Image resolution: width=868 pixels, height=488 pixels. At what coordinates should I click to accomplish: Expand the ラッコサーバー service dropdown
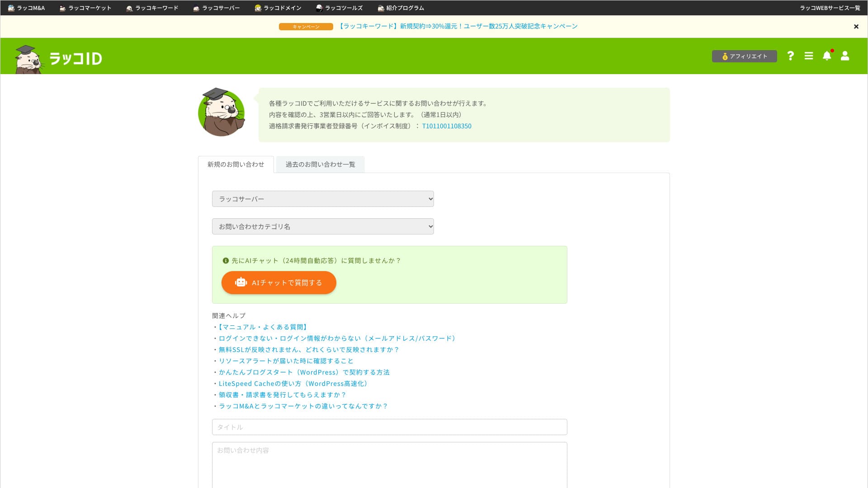point(323,199)
